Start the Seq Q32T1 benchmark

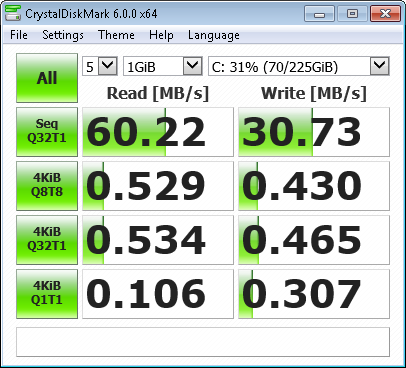coord(47,132)
